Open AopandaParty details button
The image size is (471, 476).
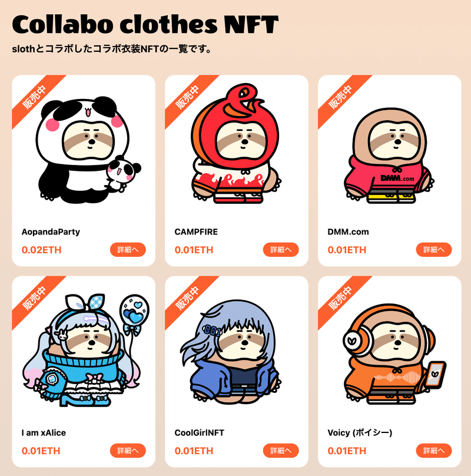pos(128,250)
